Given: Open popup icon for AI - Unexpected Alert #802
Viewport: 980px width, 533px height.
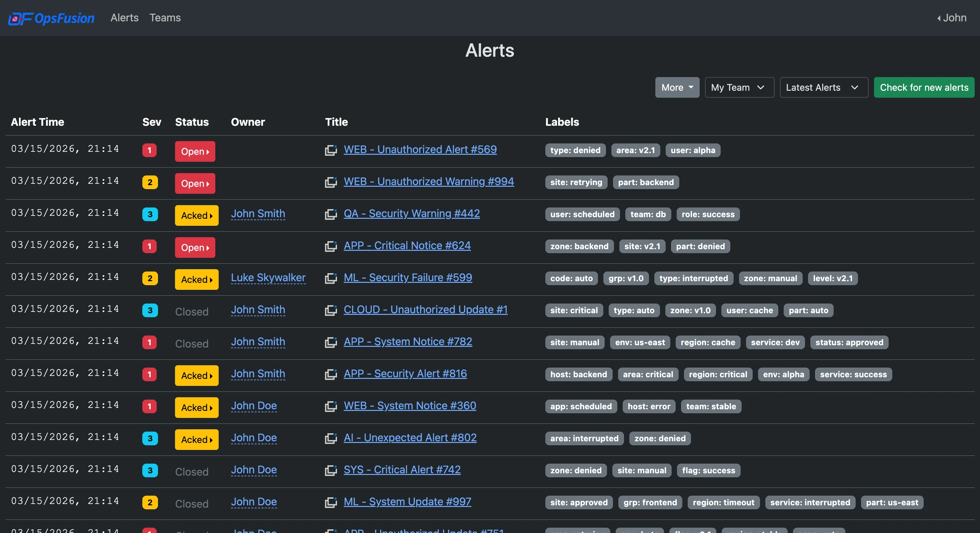Looking at the screenshot, I should [x=331, y=438].
